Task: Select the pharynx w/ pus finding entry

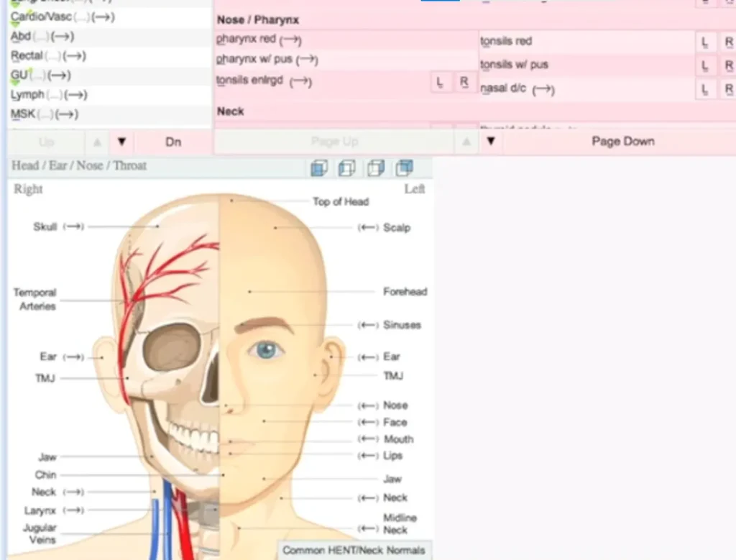Action: [x=255, y=60]
